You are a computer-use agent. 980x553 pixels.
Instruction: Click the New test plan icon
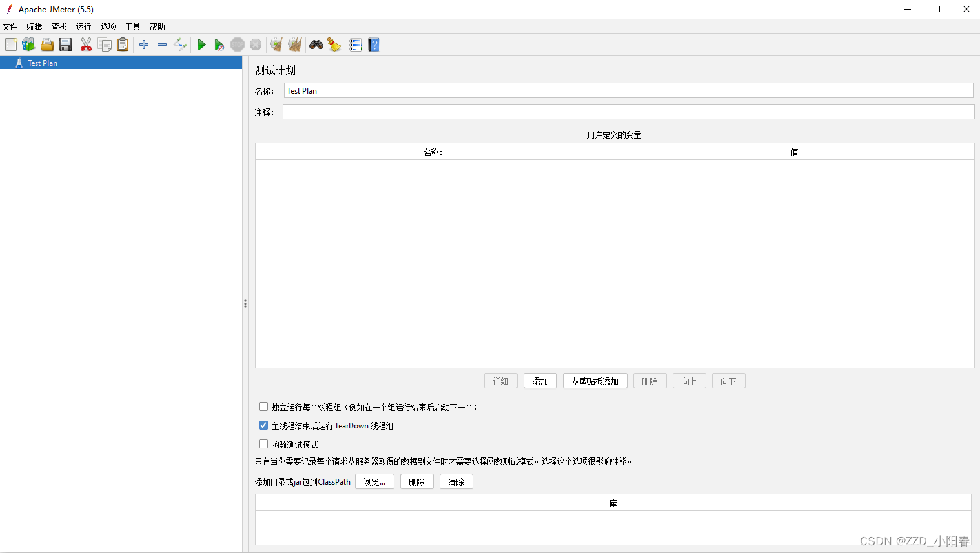(11, 45)
